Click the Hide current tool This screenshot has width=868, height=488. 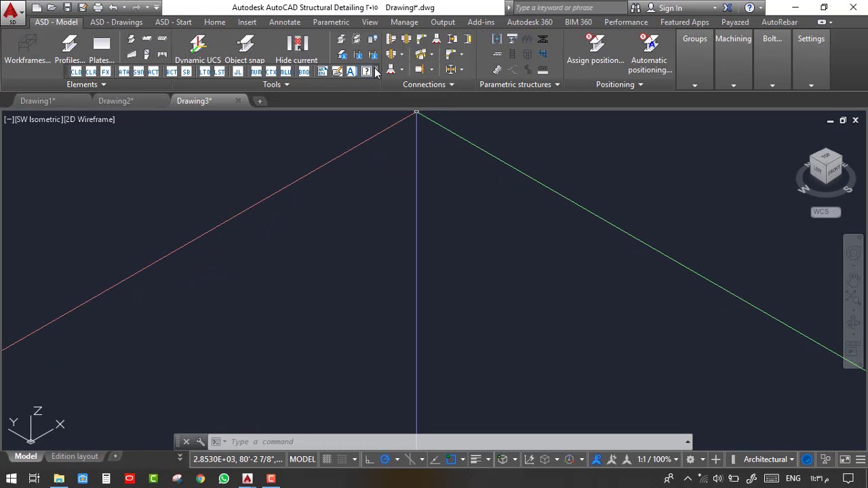pyautogui.click(x=296, y=49)
